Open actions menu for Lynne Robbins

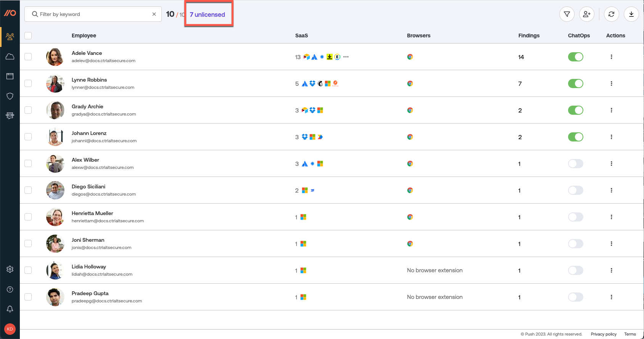pos(611,84)
